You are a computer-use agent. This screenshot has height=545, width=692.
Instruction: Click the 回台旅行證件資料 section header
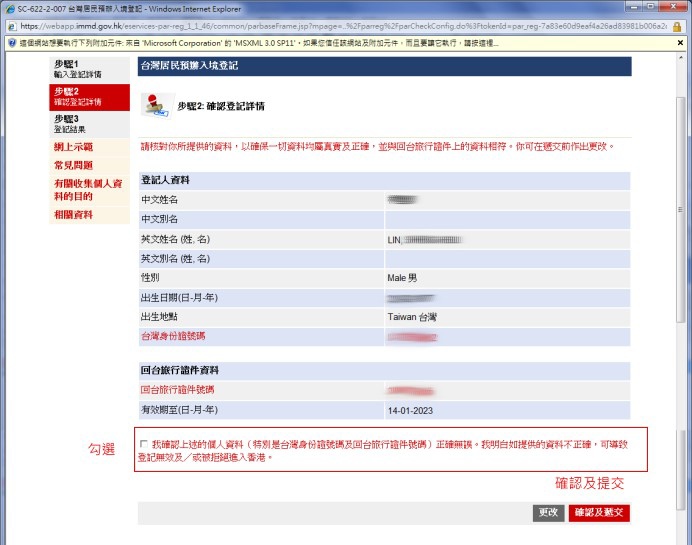point(384,370)
